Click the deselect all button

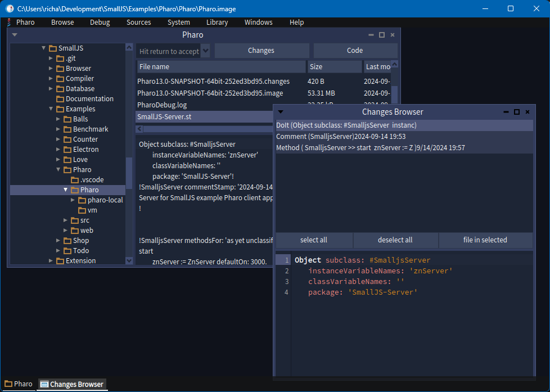[395, 240]
